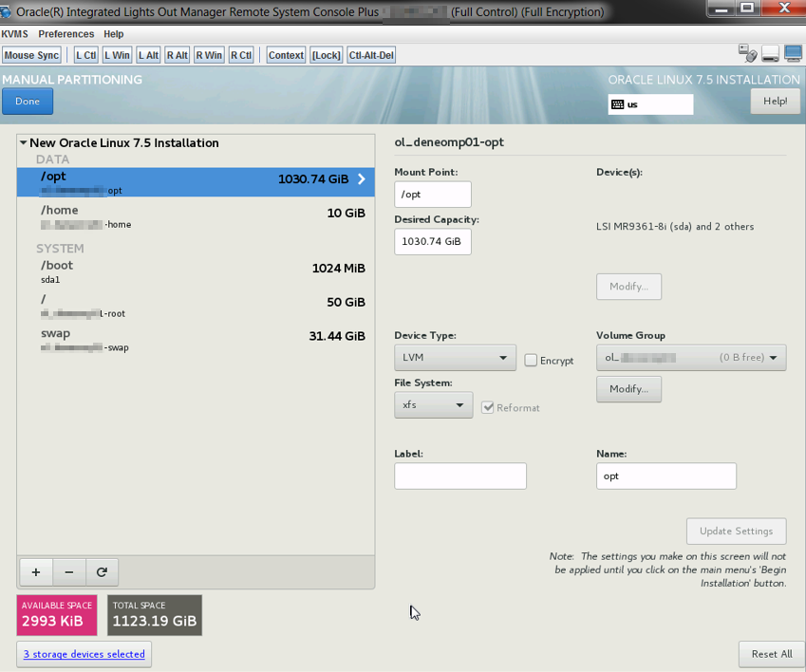Image resolution: width=806 pixels, height=672 pixels.
Task: Select the /home 10 GiB partition row
Action: tap(196, 216)
